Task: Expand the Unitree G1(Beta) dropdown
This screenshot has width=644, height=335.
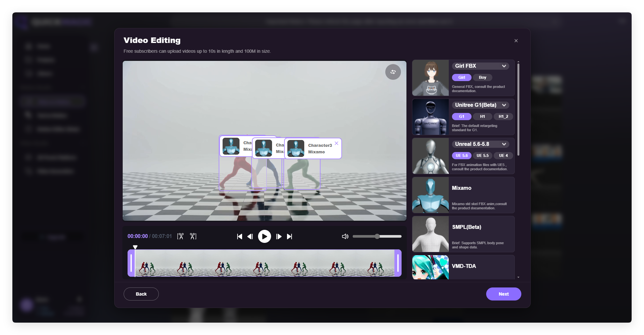Action: 480,105
